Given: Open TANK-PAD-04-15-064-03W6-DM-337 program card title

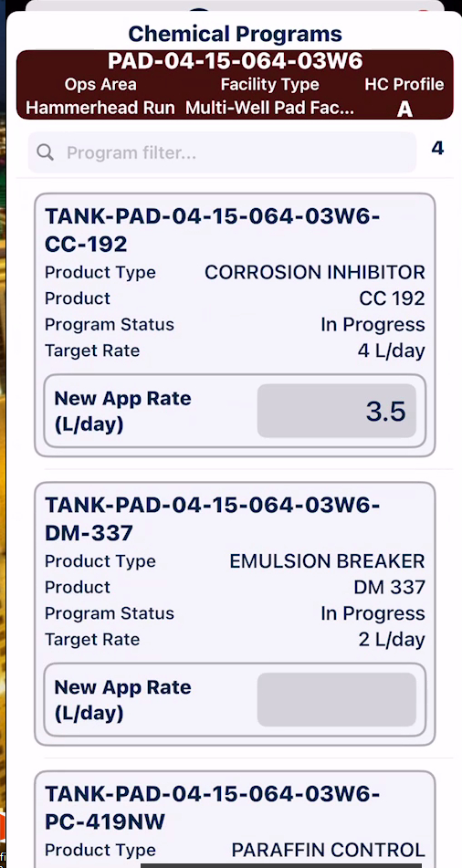Looking at the screenshot, I should [212, 518].
